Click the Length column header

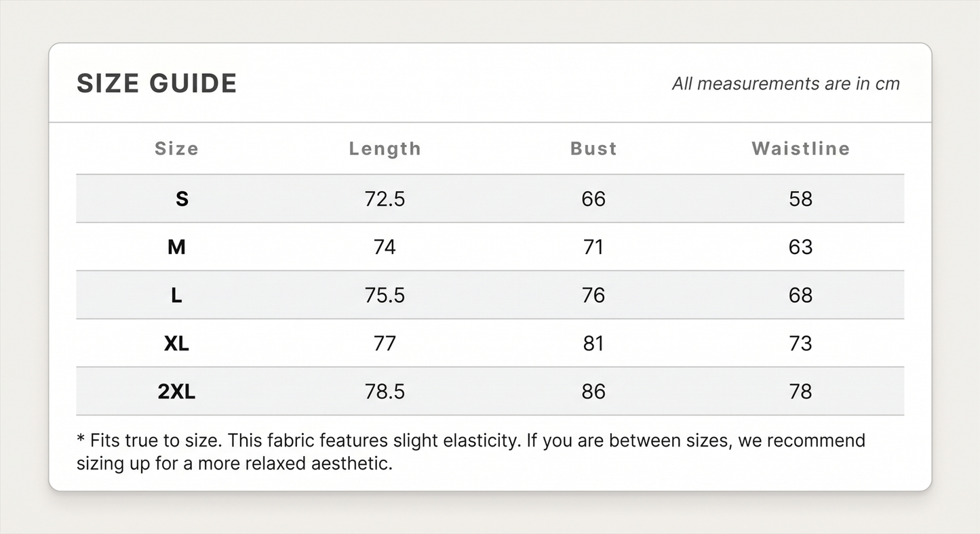coord(385,148)
